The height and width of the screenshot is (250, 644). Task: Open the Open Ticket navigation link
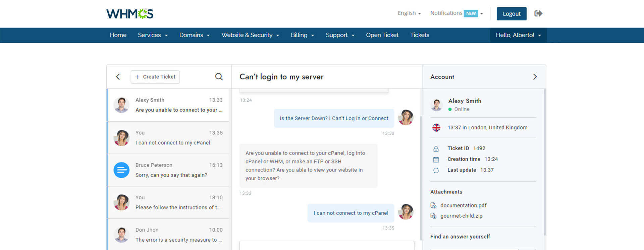coord(382,35)
